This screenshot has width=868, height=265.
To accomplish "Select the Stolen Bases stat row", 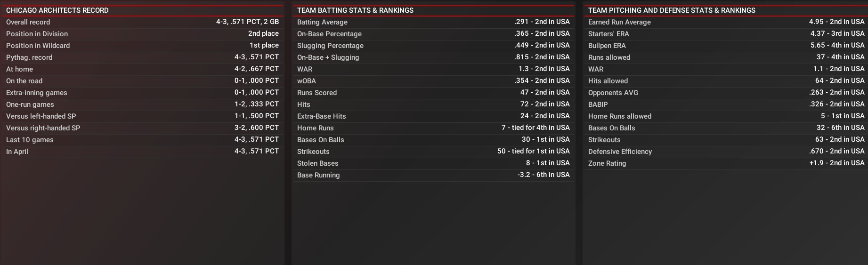I will (x=433, y=163).
